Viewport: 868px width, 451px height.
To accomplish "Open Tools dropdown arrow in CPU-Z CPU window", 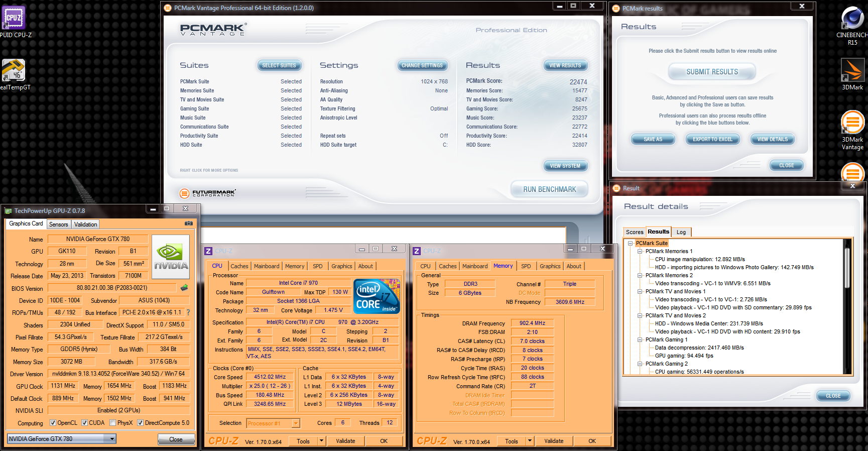I will pos(321,441).
